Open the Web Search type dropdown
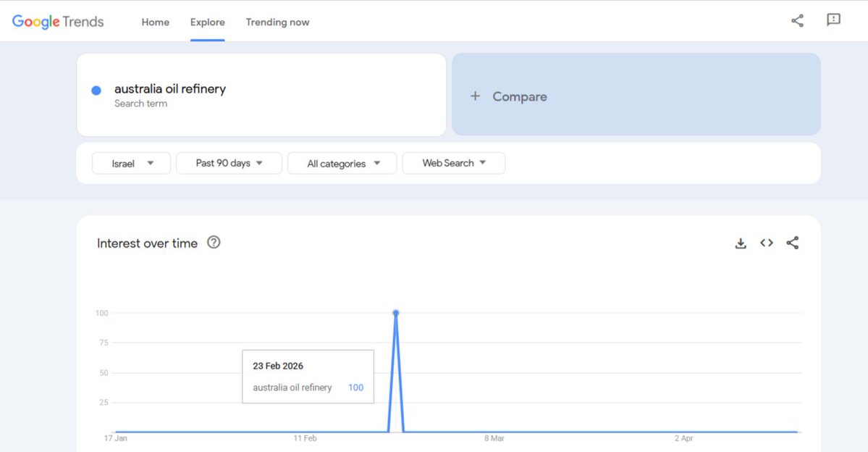The width and height of the screenshot is (868, 452). 453,164
